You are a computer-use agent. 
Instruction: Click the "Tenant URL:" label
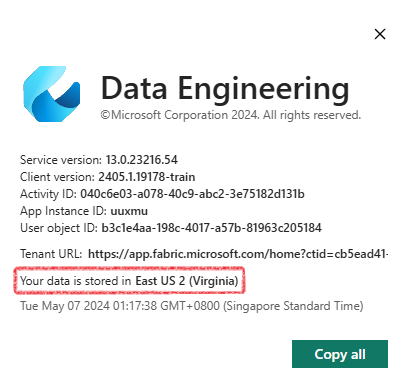51,254
